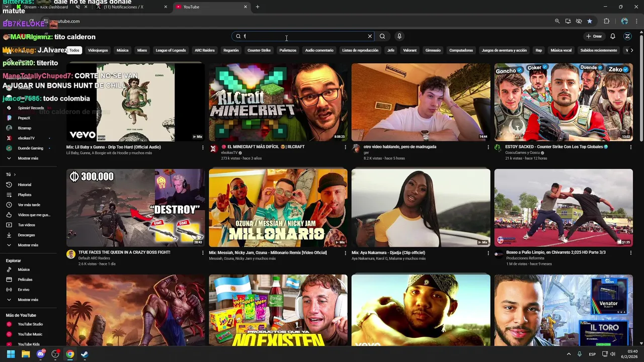Screen dimensions: 644x362
Task: Open Películas under Explorar
Action: (25, 280)
